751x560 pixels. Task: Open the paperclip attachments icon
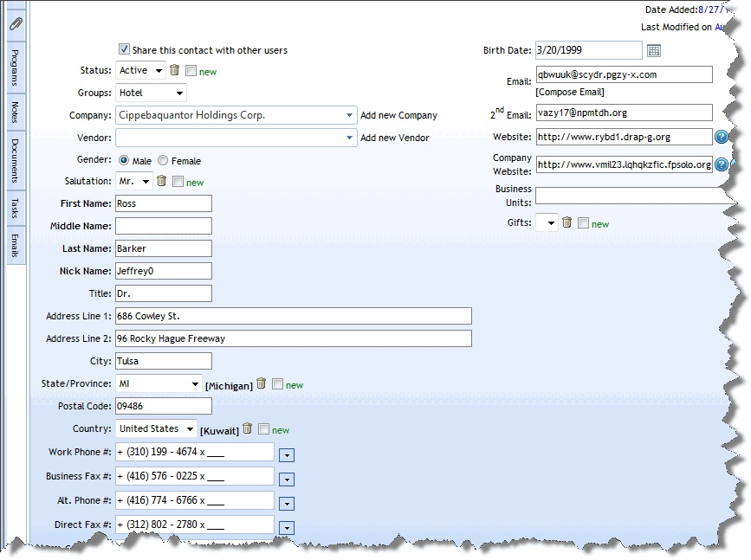click(16, 23)
